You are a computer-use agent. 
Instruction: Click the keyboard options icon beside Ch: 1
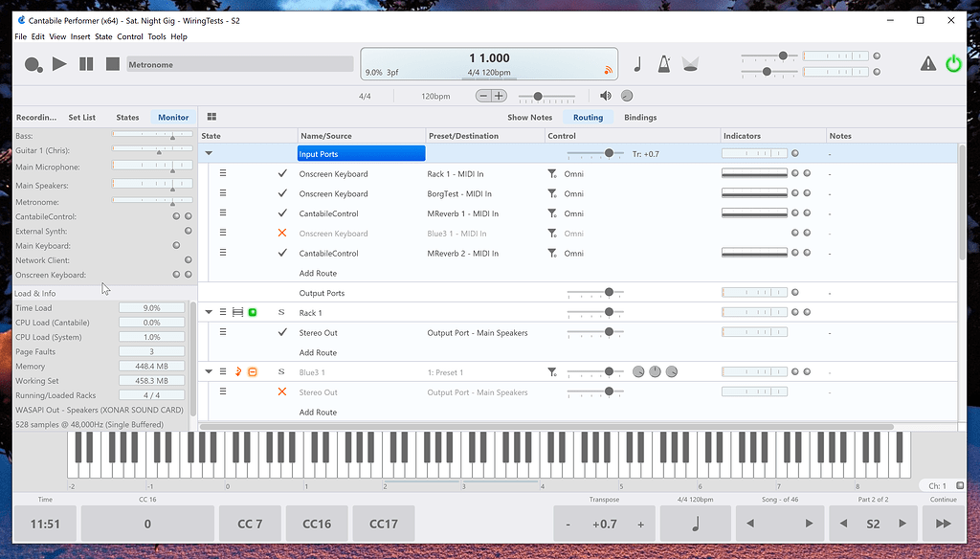[960, 485]
